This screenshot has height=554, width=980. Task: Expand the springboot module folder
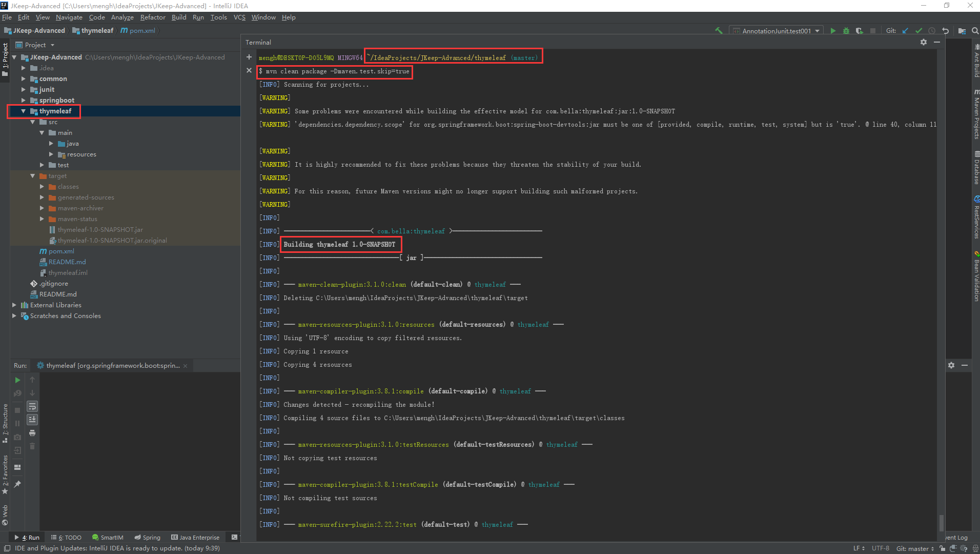(x=24, y=101)
